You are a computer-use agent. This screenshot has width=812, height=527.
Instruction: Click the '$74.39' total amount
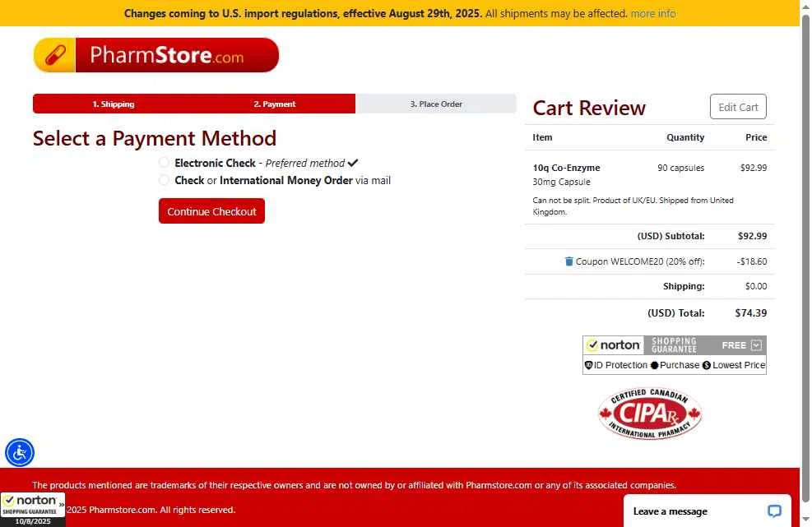pyautogui.click(x=751, y=312)
